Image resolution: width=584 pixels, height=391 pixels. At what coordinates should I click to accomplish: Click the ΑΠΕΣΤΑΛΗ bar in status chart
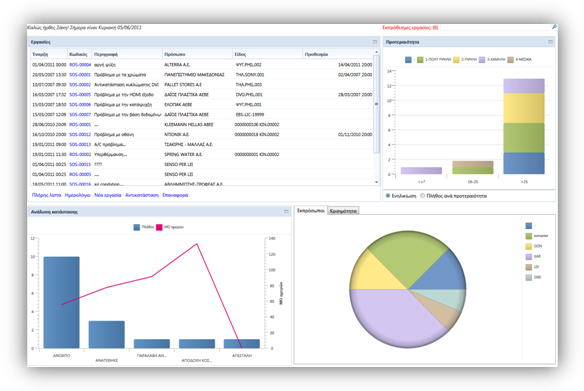point(242,344)
